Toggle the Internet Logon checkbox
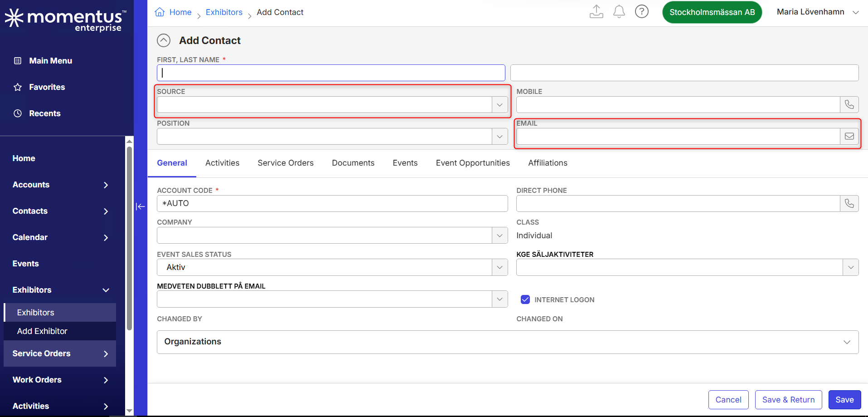The width and height of the screenshot is (868, 417). (525, 299)
